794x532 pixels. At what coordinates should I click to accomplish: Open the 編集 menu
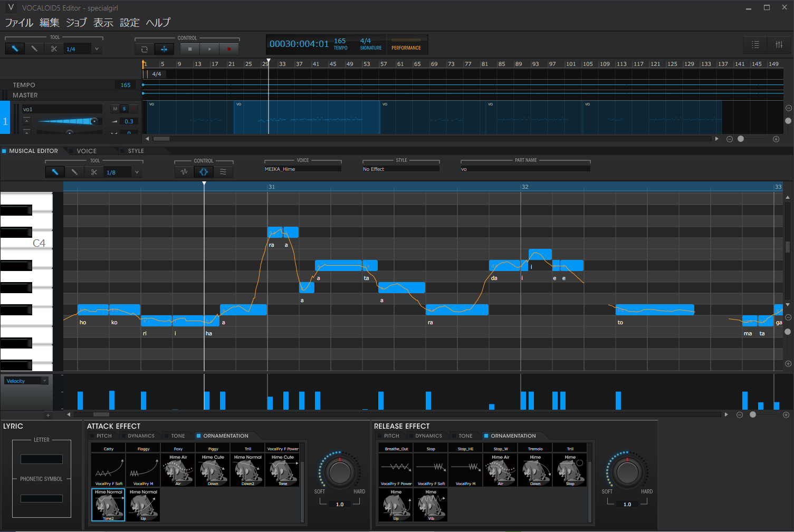click(x=50, y=23)
